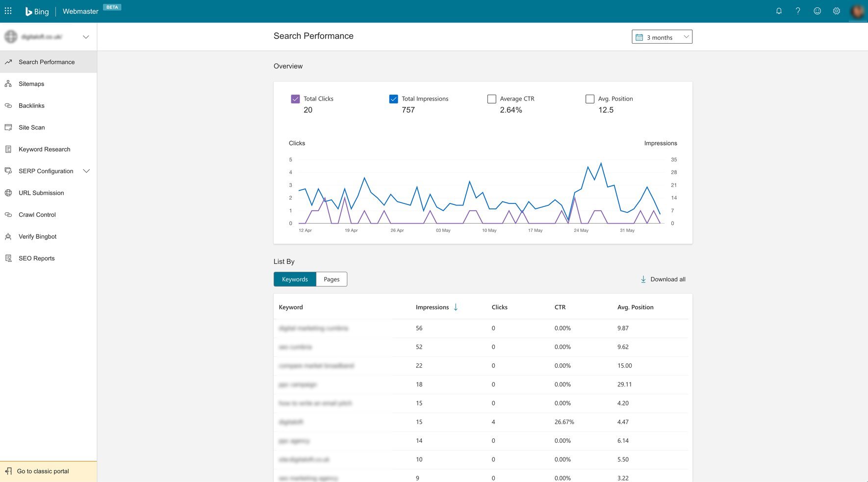The height and width of the screenshot is (482, 868).
Task: Expand the SERP Configuration menu
Action: tap(87, 171)
